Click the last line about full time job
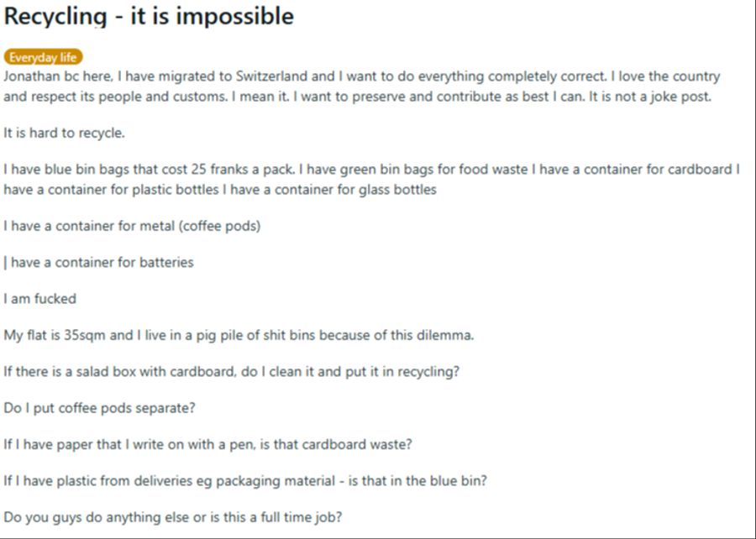 (x=172, y=517)
